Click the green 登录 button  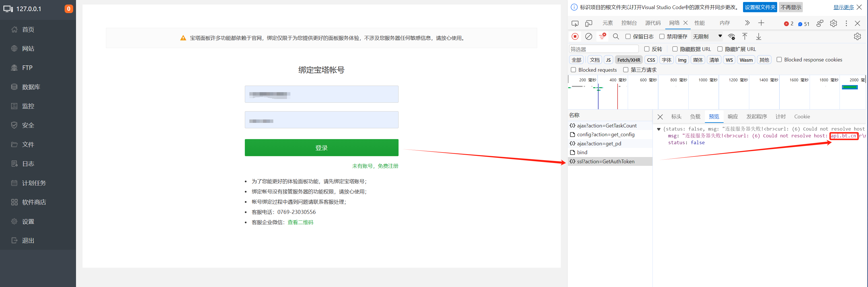coord(321,148)
